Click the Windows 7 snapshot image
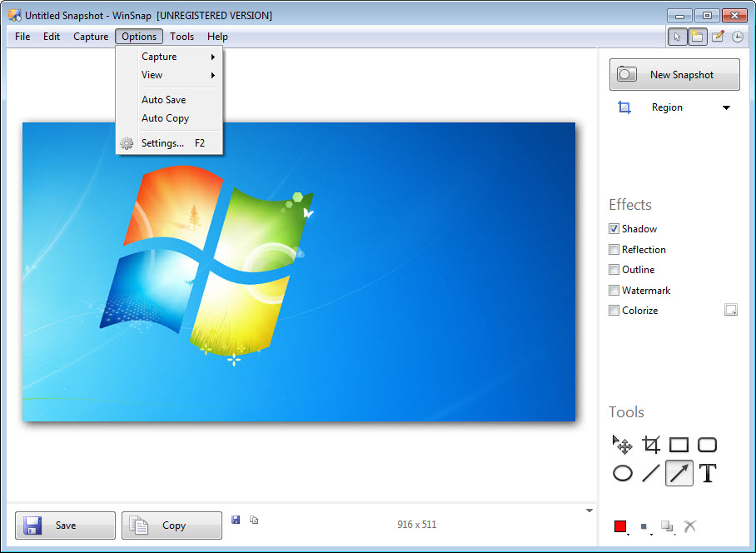756x553 pixels. (x=299, y=272)
